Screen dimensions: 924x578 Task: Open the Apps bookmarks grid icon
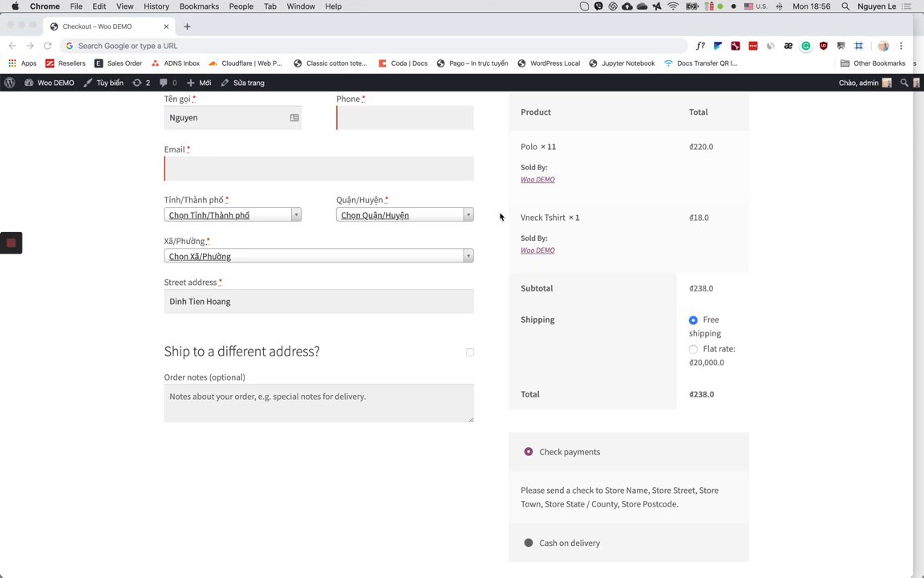tap(12, 63)
